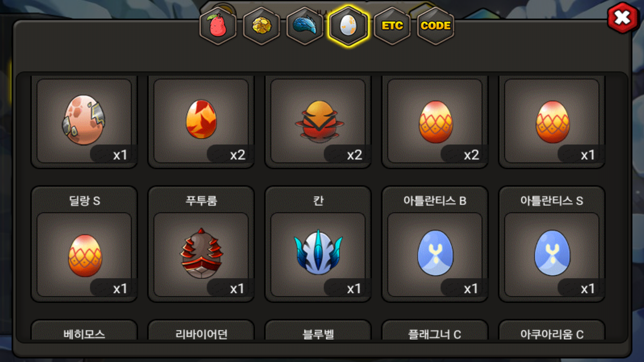Select the 아틀란티스 B egg

[435, 244]
